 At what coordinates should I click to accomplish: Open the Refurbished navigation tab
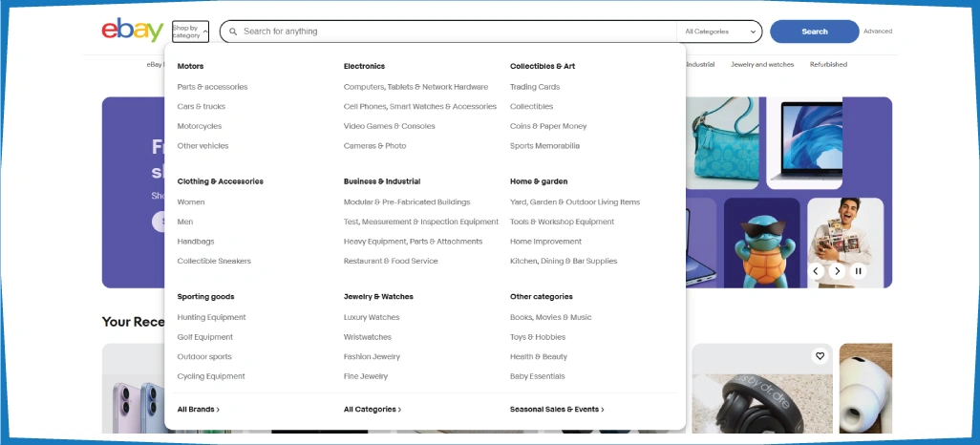coord(828,64)
